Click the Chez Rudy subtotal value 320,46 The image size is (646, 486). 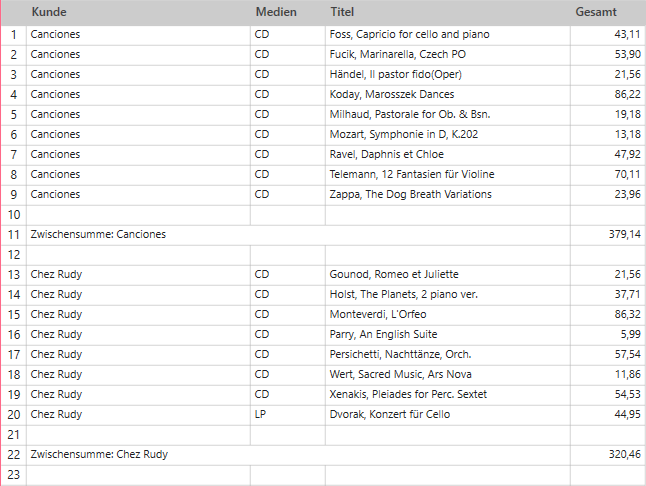pos(624,455)
